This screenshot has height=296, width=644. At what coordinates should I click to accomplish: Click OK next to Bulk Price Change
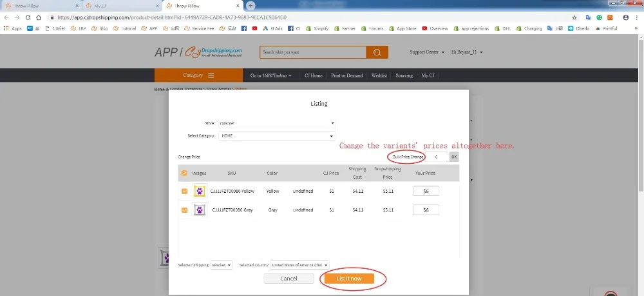click(x=454, y=157)
